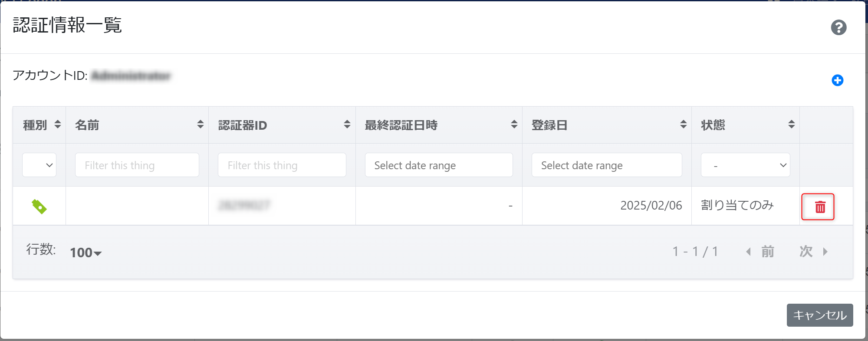868x341 pixels.
Task: Open 最終認証日時 date range picker
Action: [x=438, y=165]
